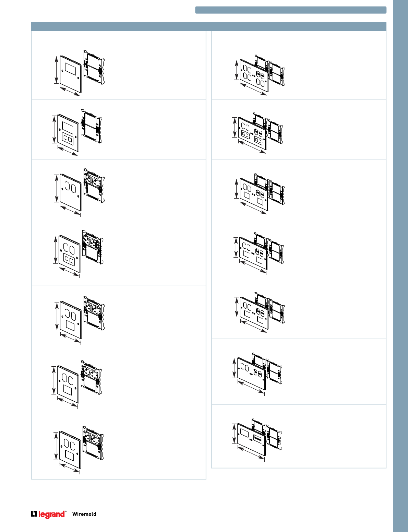This screenshot has height=532, width=408.
Task: Click the height arrow beside the one-rectangle single plate
Action: tap(56, 70)
